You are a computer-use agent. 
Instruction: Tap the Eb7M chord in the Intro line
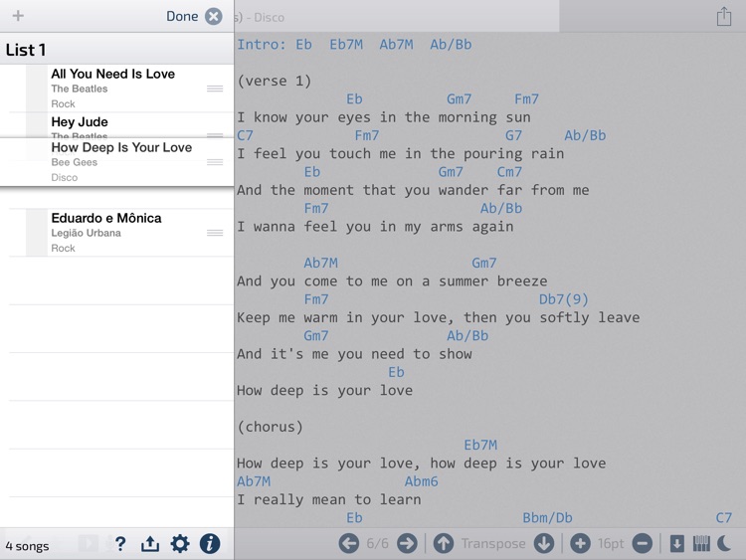[346, 44]
